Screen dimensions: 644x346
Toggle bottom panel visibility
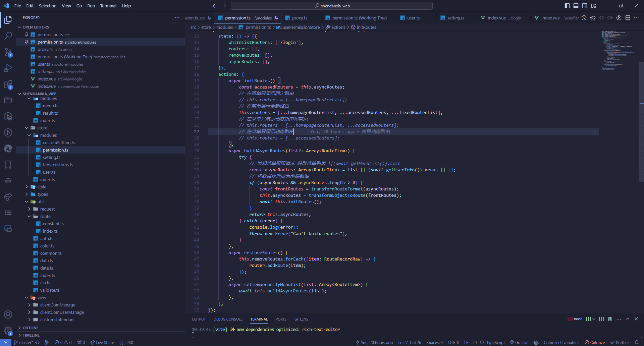tap(576, 6)
